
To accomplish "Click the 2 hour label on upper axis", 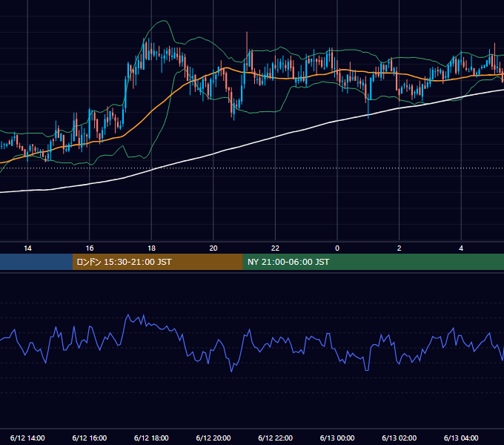I will point(399,248).
